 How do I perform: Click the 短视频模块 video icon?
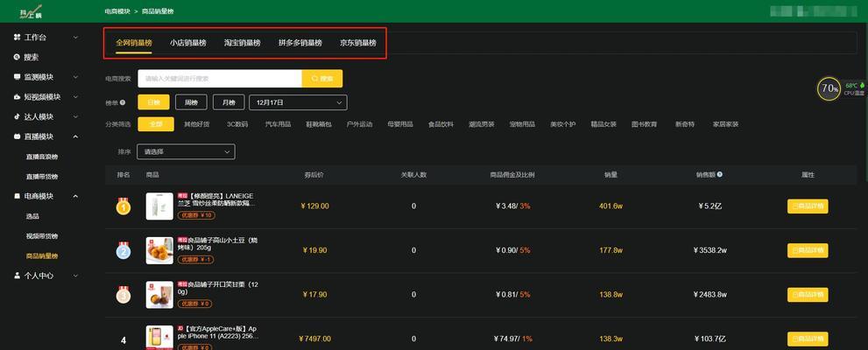pos(17,97)
